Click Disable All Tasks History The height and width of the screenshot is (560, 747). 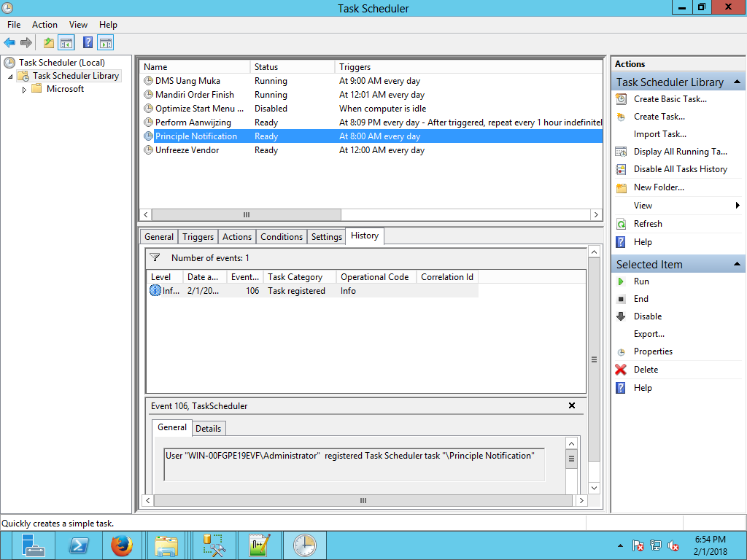(x=680, y=169)
